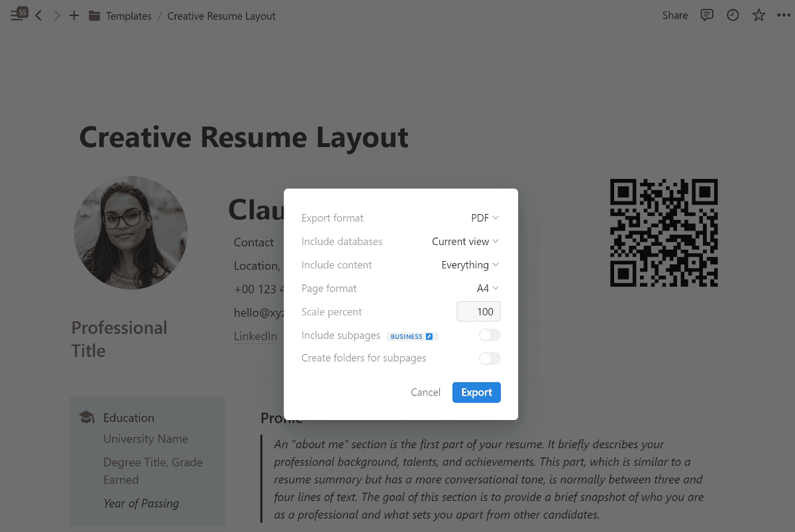Enable the Include subpages toggle

click(x=490, y=335)
